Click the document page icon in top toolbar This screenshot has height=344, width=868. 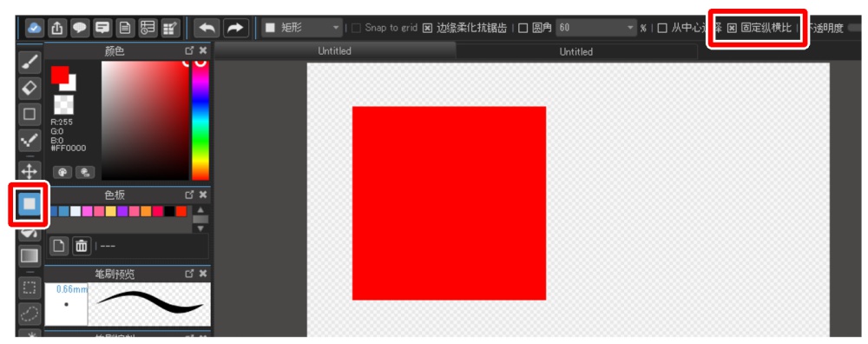click(125, 28)
